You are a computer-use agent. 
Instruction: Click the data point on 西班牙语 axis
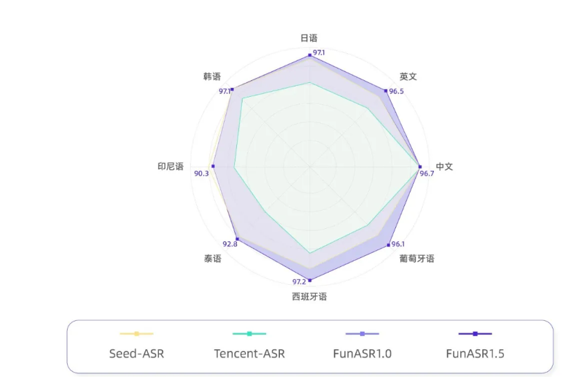click(x=310, y=280)
